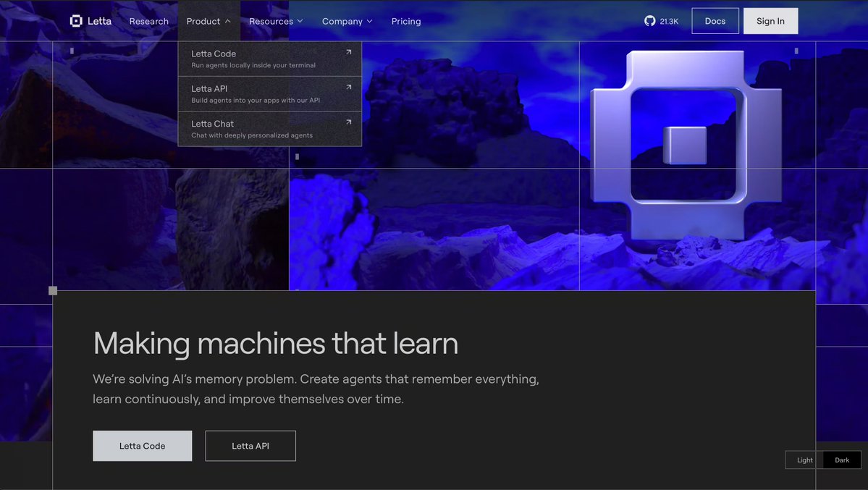Switch the theme to Dark

point(842,460)
